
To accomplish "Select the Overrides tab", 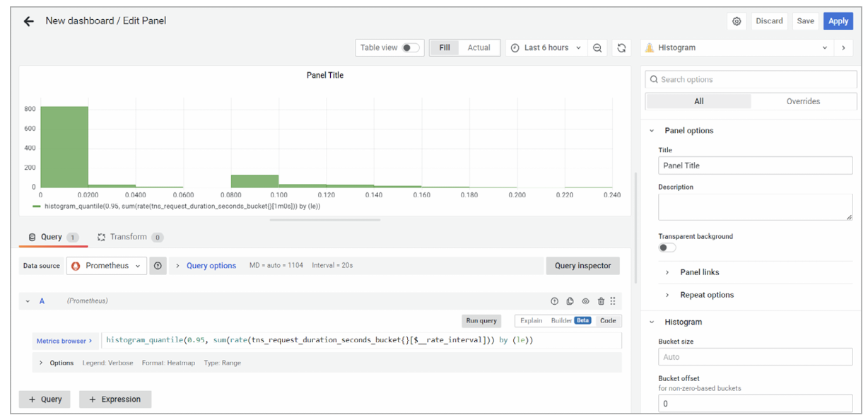I will click(x=803, y=101).
